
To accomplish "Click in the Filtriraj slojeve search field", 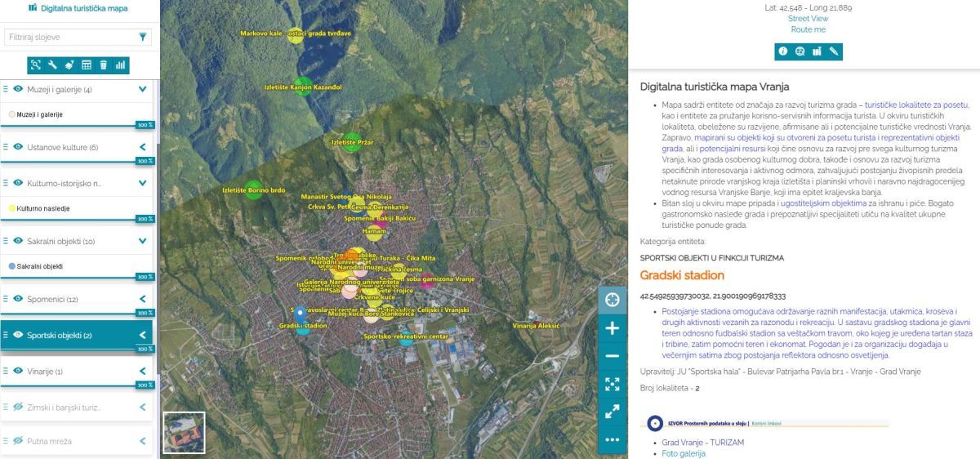I will click(69, 38).
